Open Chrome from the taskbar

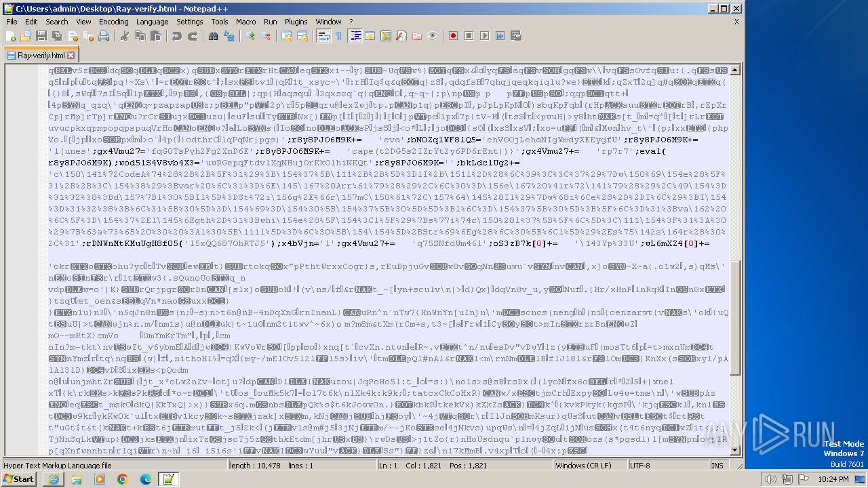(x=122, y=479)
